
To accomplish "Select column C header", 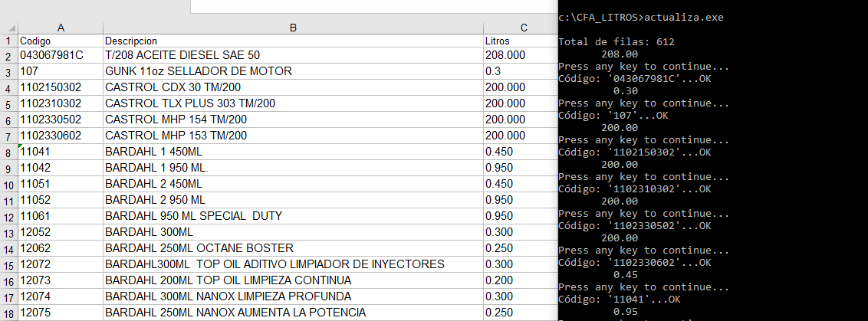I will point(521,28).
